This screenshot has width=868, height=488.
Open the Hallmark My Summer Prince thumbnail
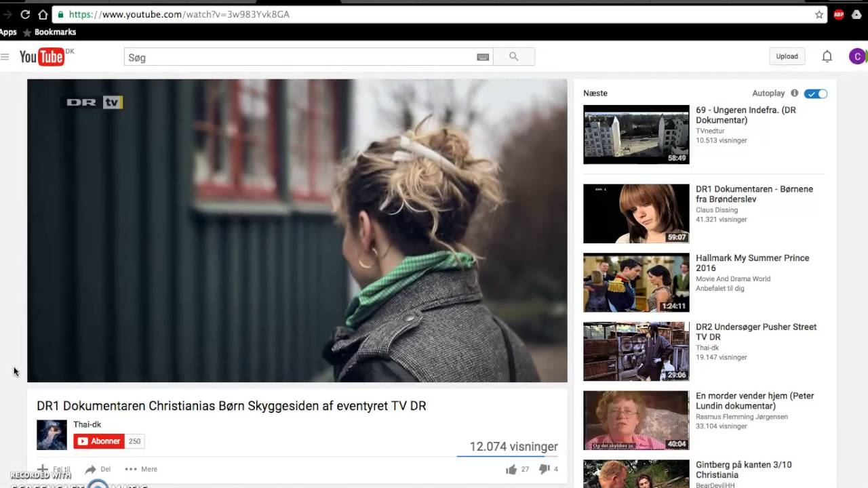[x=636, y=283]
